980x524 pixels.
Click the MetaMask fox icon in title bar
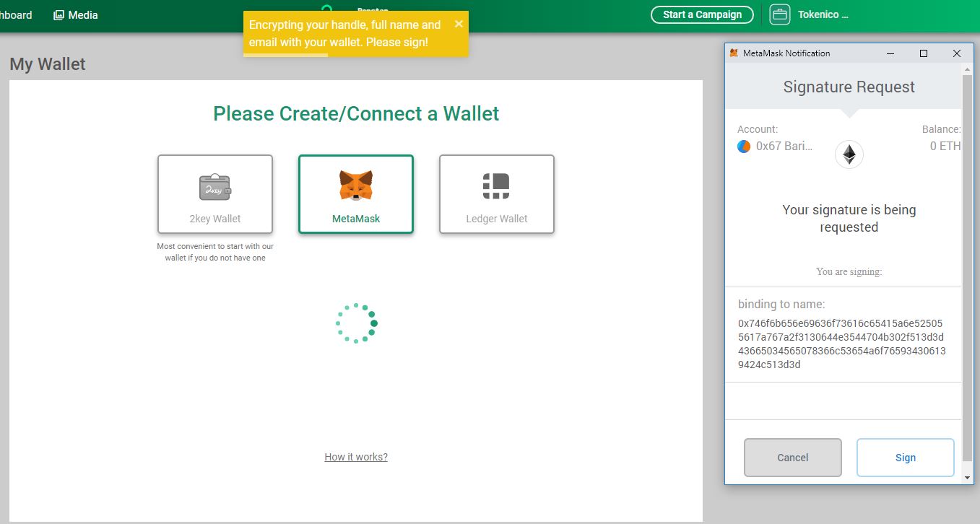pyautogui.click(x=734, y=53)
